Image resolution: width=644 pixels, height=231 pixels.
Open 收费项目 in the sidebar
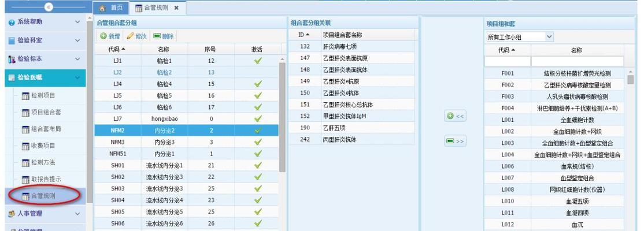43,146
